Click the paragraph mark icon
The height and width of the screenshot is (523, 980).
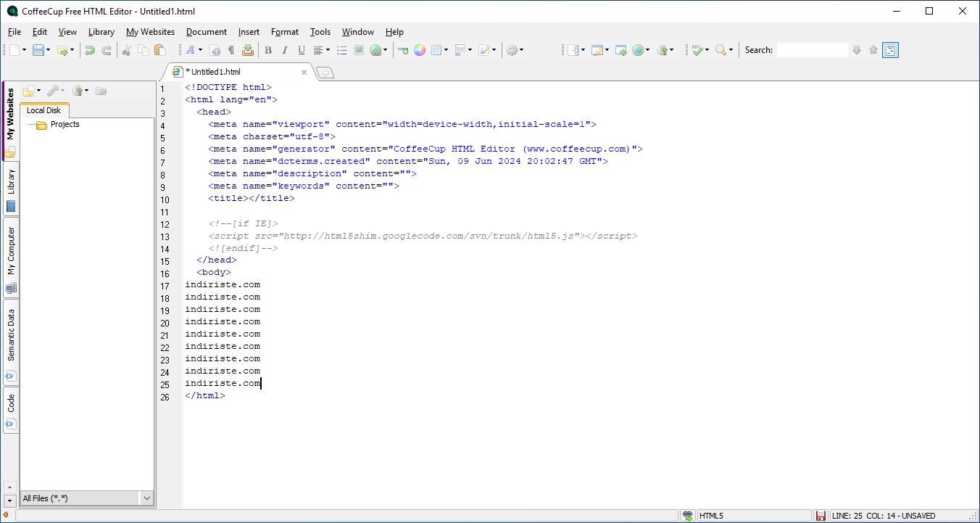point(231,50)
